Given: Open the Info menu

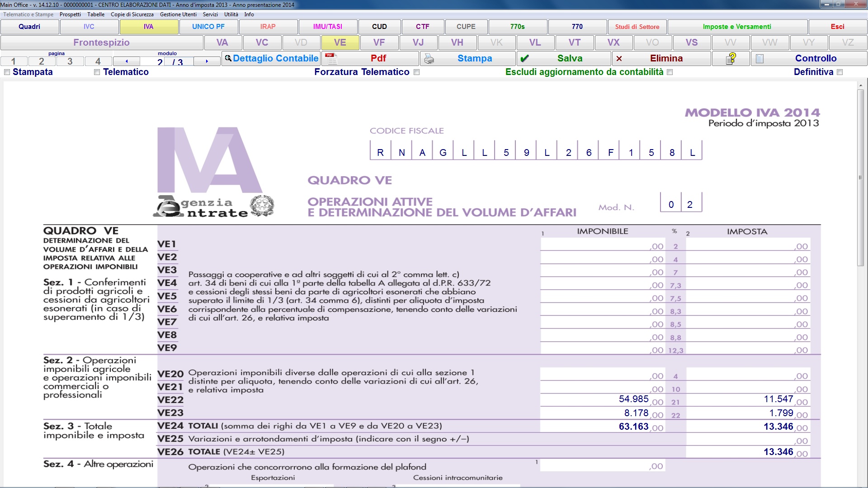Looking at the screenshot, I should click(249, 14).
